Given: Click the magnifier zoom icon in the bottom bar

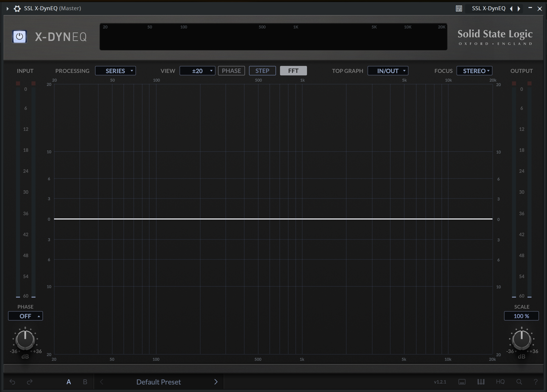Looking at the screenshot, I should (518, 382).
